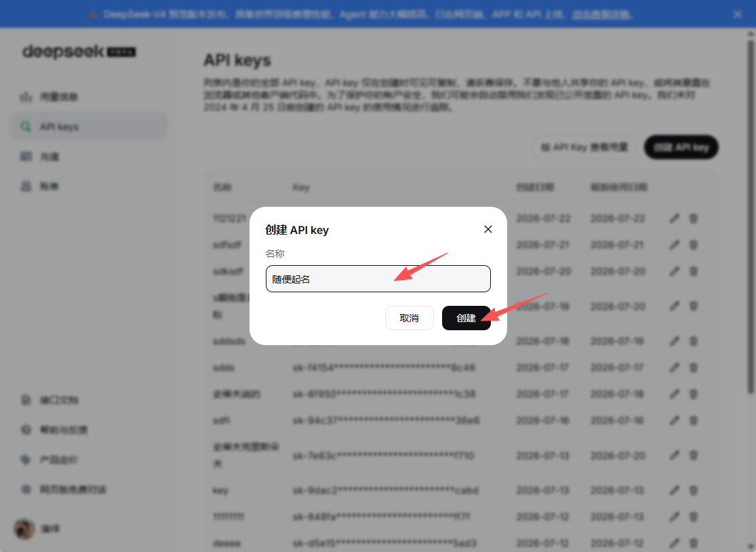Delete the sddsds key row
Screen dimensions: 756x552
click(x=694, y=341)
